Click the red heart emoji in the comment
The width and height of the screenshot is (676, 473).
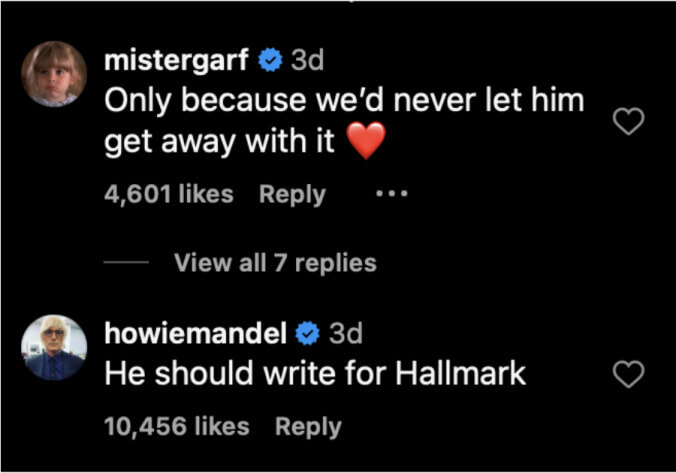(366, 143)
